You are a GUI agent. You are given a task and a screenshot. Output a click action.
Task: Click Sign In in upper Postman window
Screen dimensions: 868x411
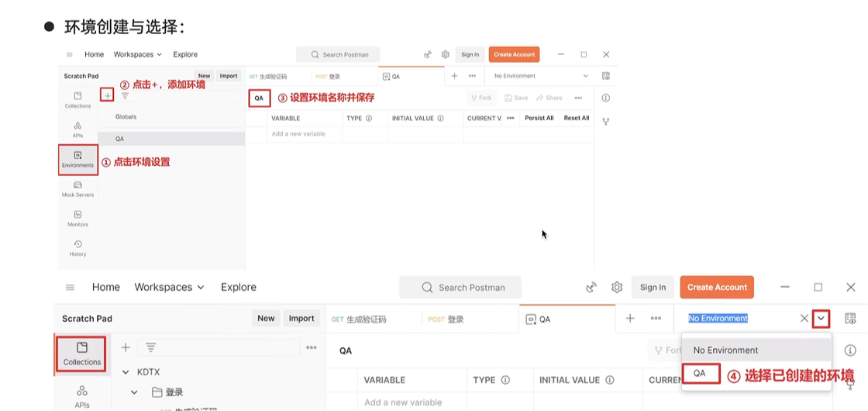pos(470,54)
